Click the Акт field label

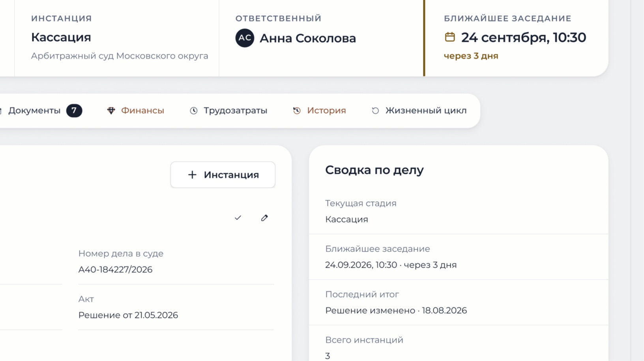click(86, 299)
